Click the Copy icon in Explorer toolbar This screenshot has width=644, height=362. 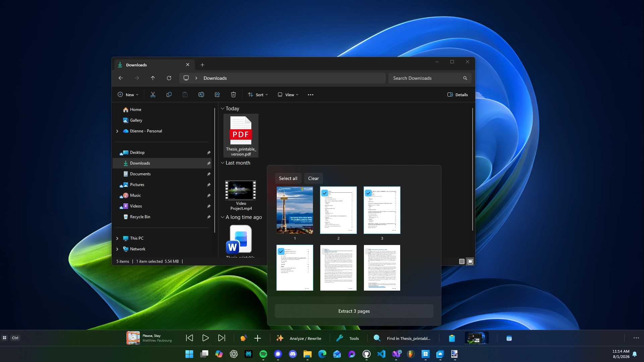coord(169,95)
